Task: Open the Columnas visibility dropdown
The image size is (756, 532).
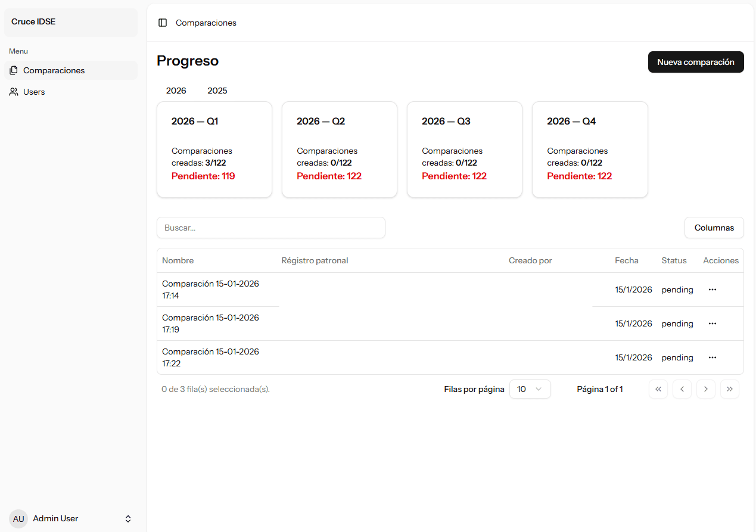Action: [714, 228]
